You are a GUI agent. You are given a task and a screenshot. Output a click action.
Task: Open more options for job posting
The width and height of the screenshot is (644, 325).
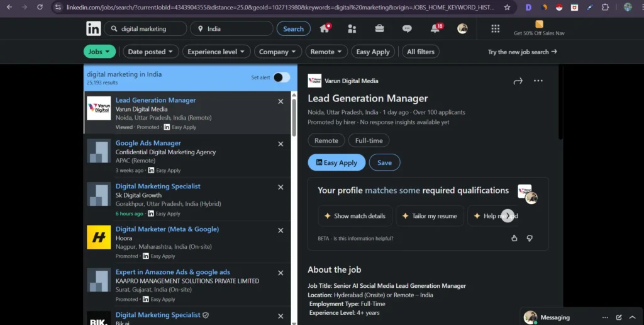click(x=538, y=81)
